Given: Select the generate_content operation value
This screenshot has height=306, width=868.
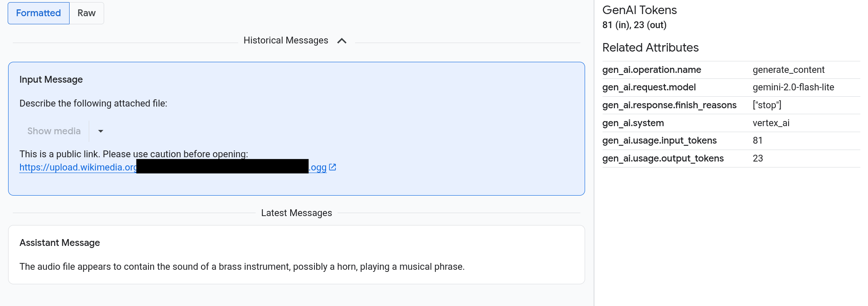Looking at the screenshot, I should click(788, 70).
